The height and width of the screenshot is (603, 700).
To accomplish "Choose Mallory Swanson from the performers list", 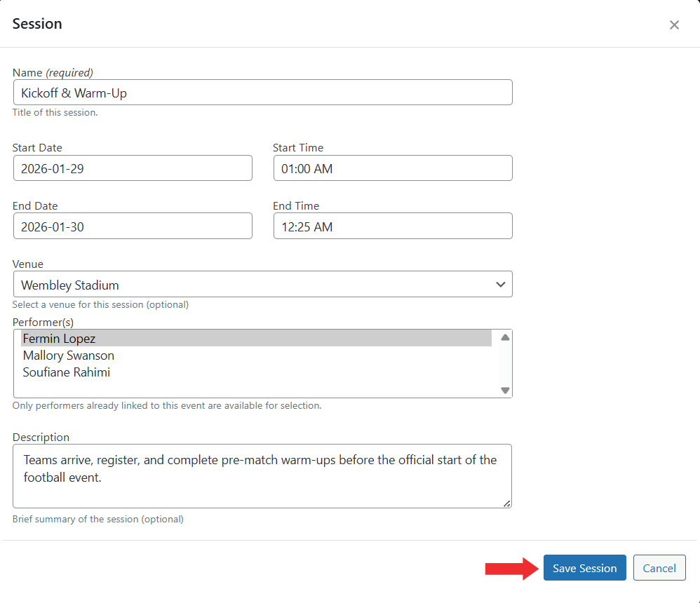I will click(x=69, y=355).
